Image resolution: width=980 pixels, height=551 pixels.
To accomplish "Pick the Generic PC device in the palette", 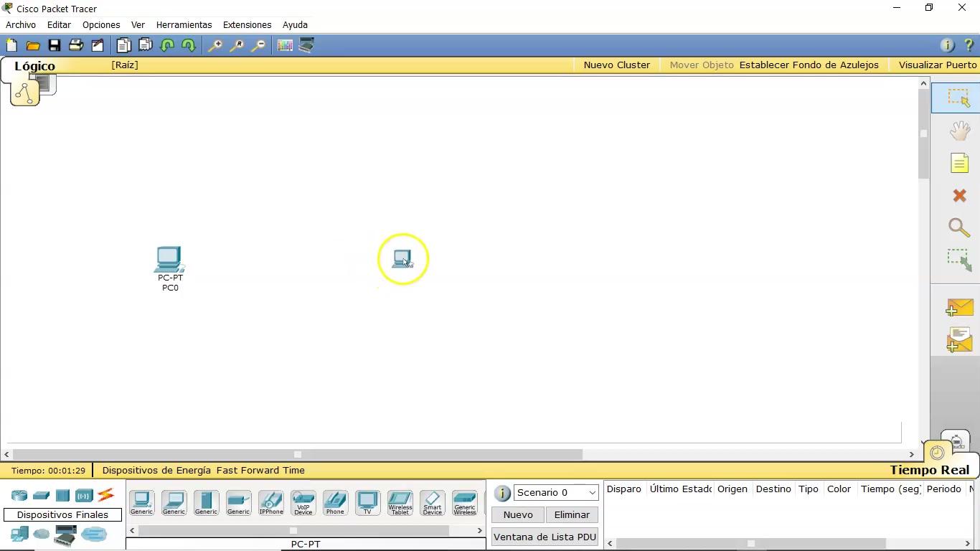I will [x=141, y=502].
